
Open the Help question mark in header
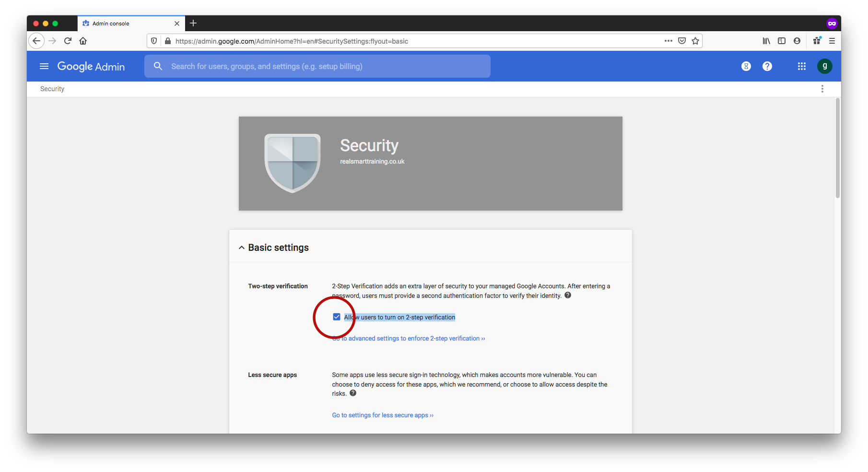[x=767, y=66]
